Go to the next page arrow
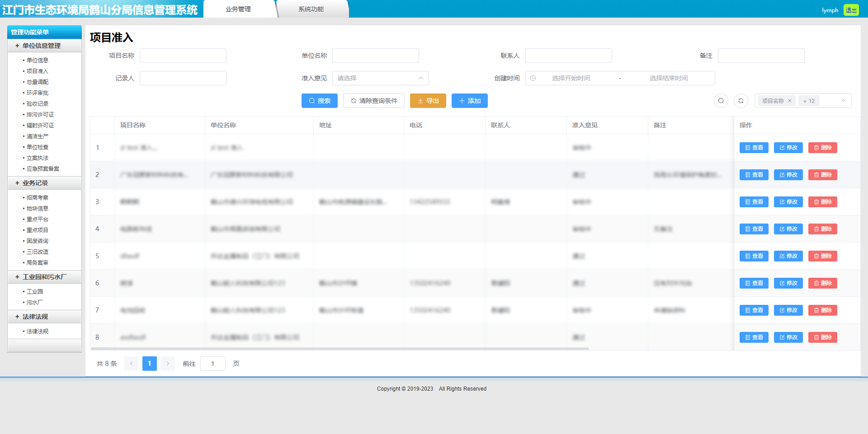 (x=168, y=364)
